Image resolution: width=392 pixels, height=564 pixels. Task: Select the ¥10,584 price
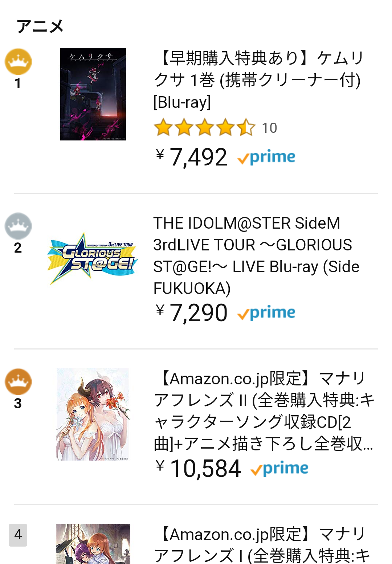(198, 469)
